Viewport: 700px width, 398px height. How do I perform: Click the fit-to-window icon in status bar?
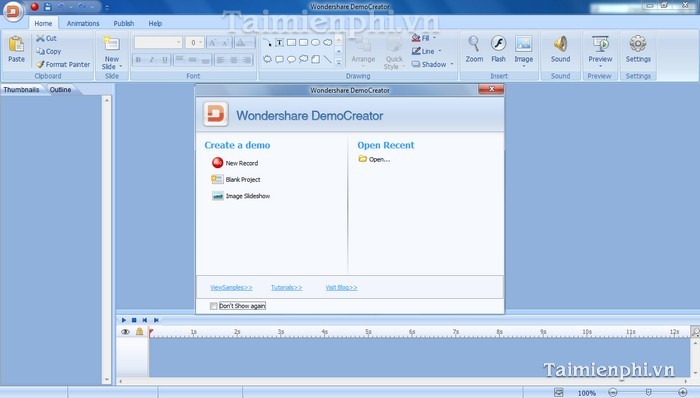558,392
